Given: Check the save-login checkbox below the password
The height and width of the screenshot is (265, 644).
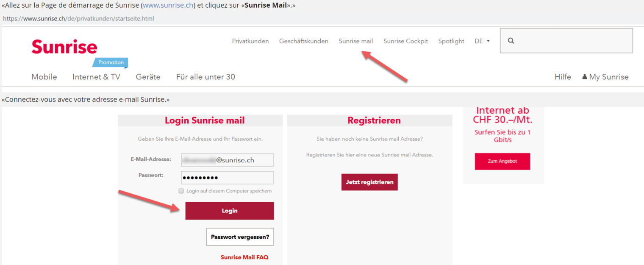Looking at the screenshot, I should tap(181, 191).
